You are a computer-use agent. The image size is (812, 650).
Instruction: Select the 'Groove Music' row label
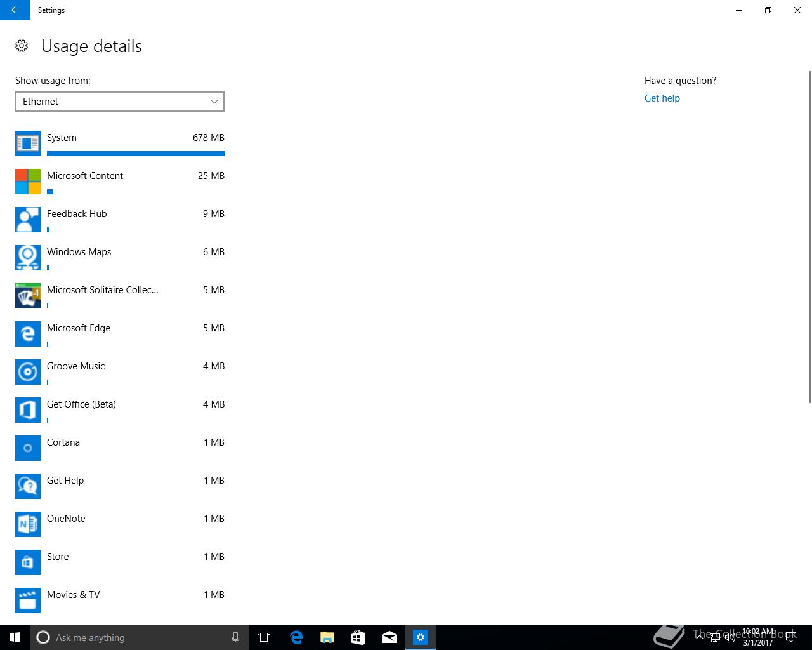[75, 366]
